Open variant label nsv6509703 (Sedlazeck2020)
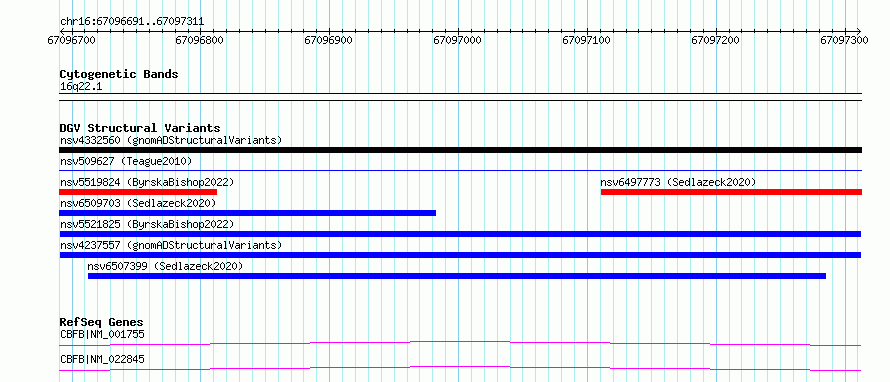Screen dimensions: 890x382 pos(138,203)
